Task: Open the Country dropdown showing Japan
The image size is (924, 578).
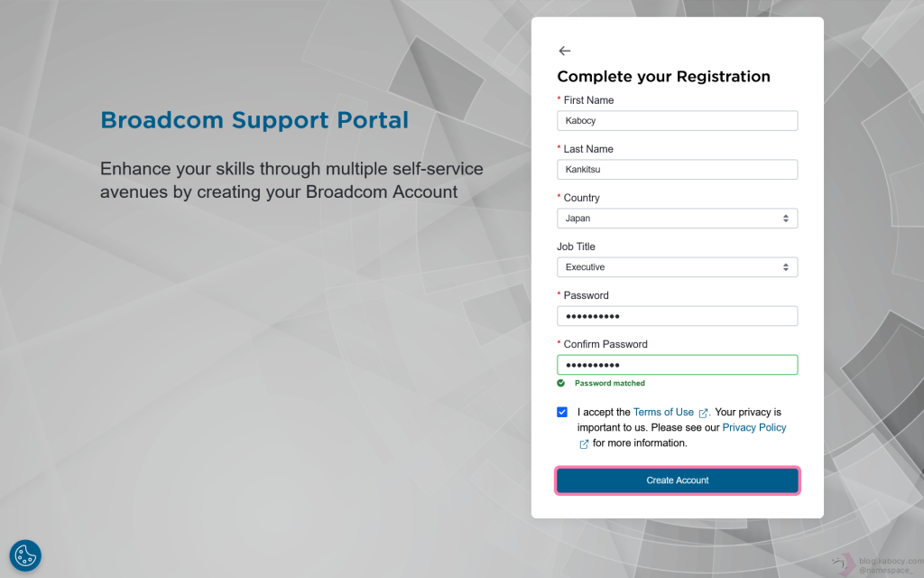Action: [x=677, y=219]
